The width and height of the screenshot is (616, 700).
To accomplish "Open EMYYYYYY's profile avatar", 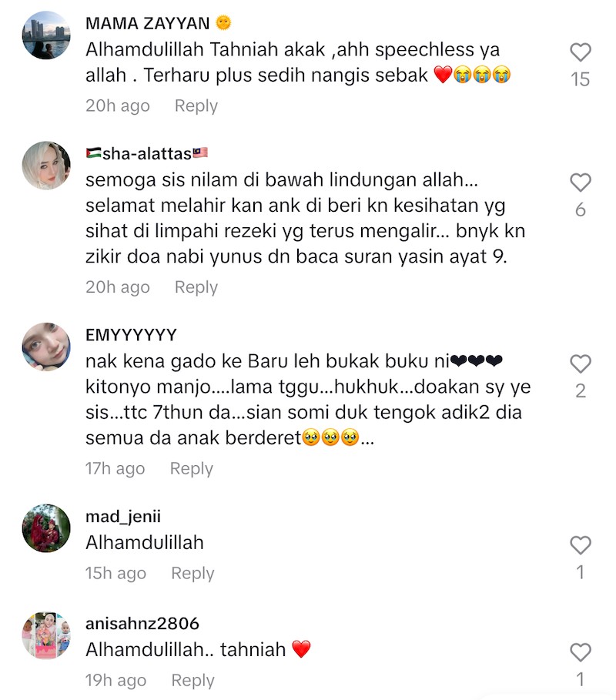I will coord(46,347).
